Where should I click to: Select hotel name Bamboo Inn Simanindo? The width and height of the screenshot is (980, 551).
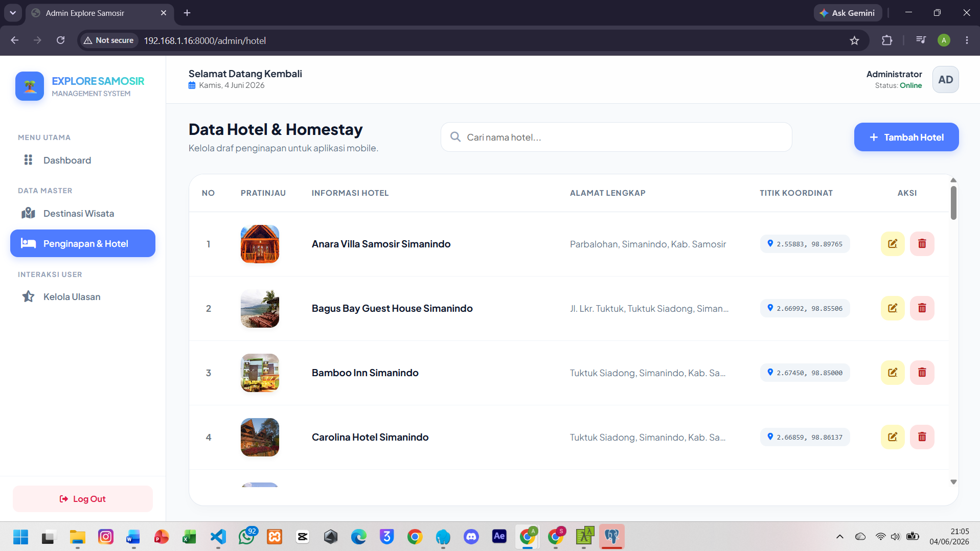(365, 373)
